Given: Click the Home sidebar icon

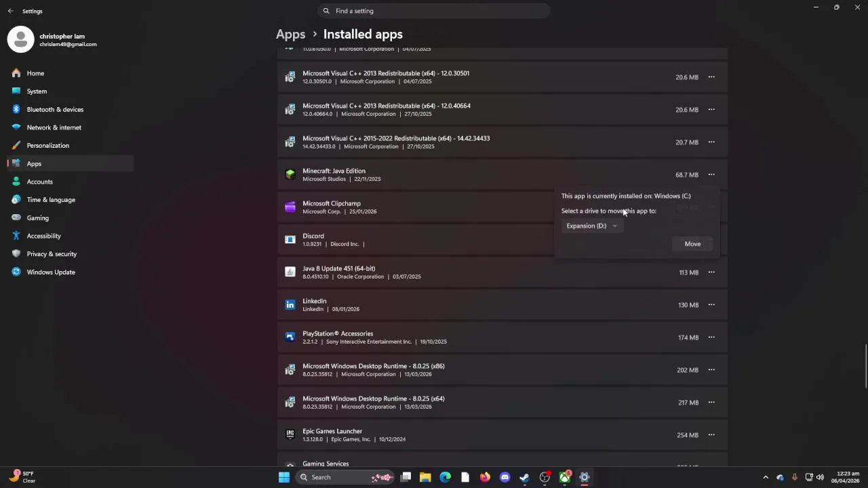Looking at the screenshot, I should [x=16, y=73].
